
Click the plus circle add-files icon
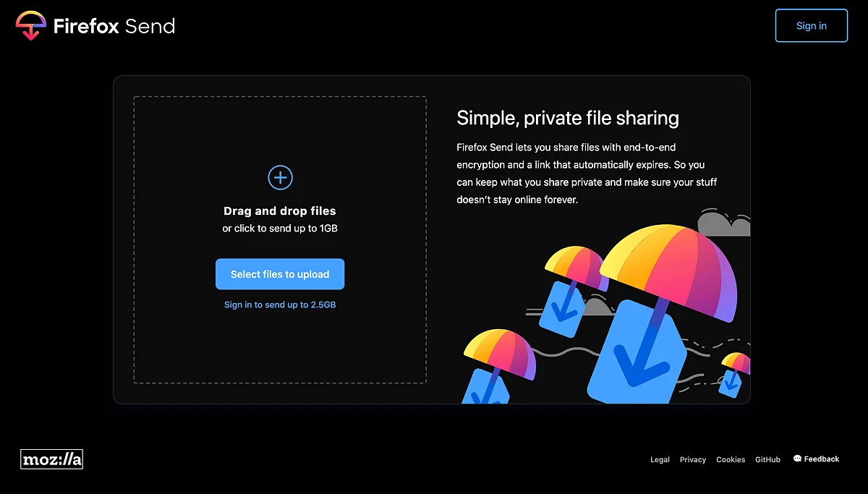[280, 177]
